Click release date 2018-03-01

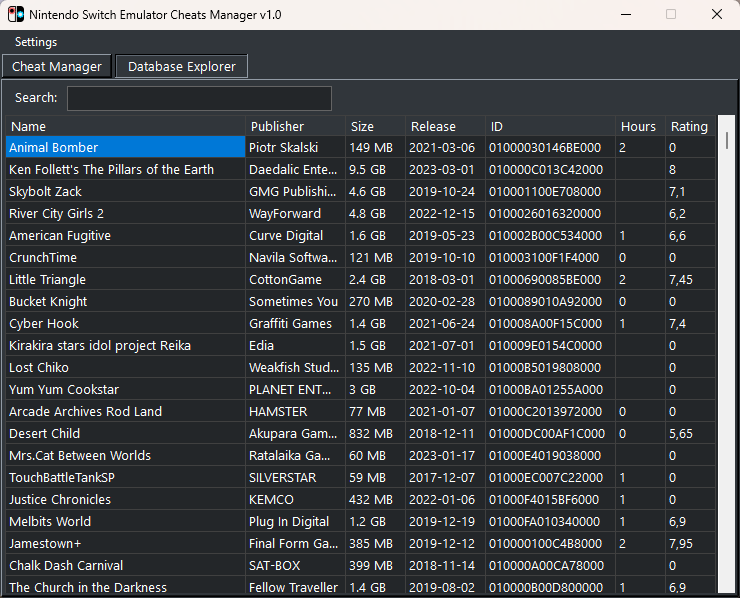coord(445,279)
